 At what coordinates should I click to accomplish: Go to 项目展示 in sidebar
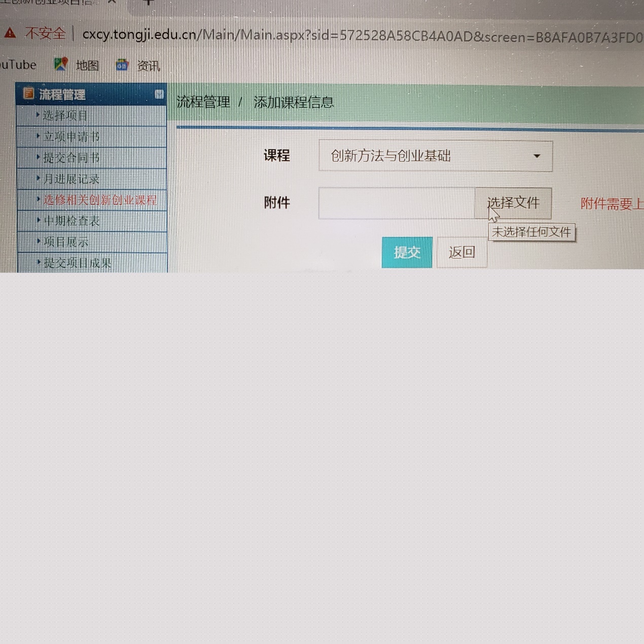coord(66,242)
